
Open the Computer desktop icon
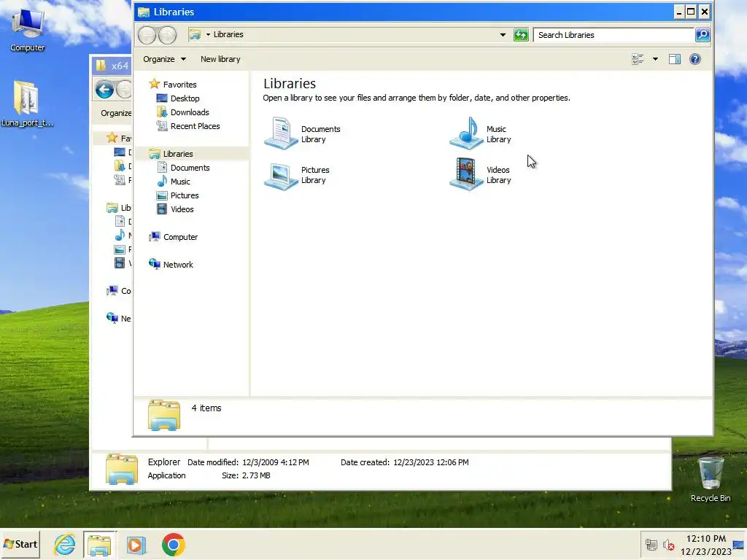(27, 28)
